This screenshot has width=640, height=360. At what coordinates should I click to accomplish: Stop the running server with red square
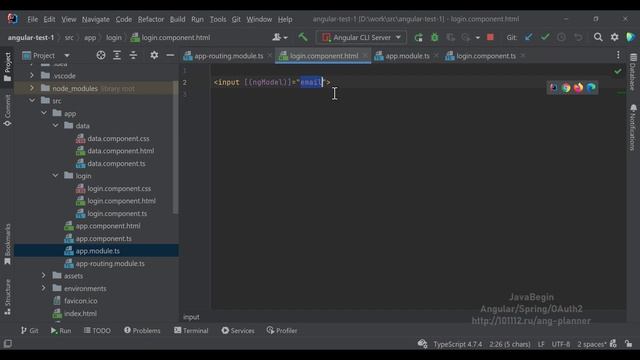pos(490,37)
